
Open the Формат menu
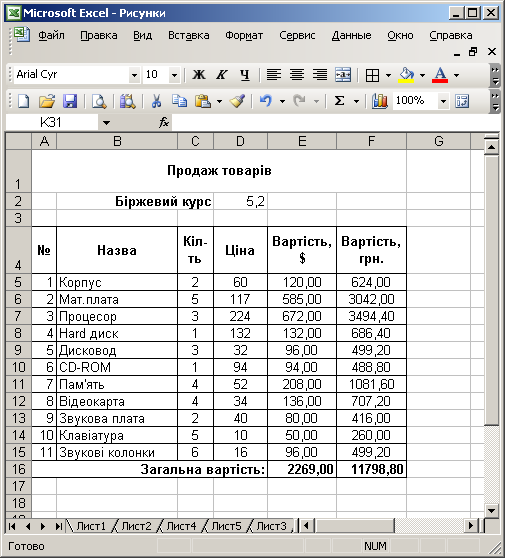[x=244, y=36]
